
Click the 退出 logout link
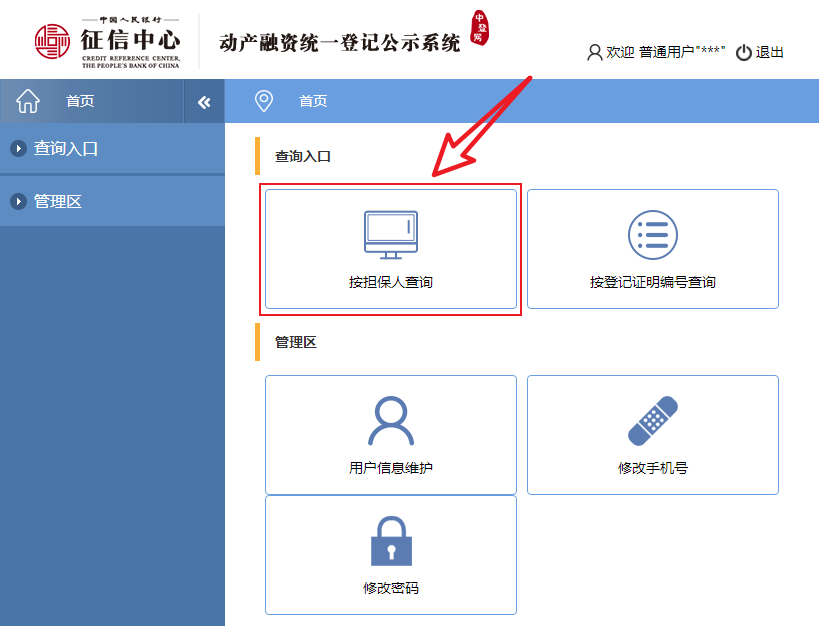coord(770,53)
